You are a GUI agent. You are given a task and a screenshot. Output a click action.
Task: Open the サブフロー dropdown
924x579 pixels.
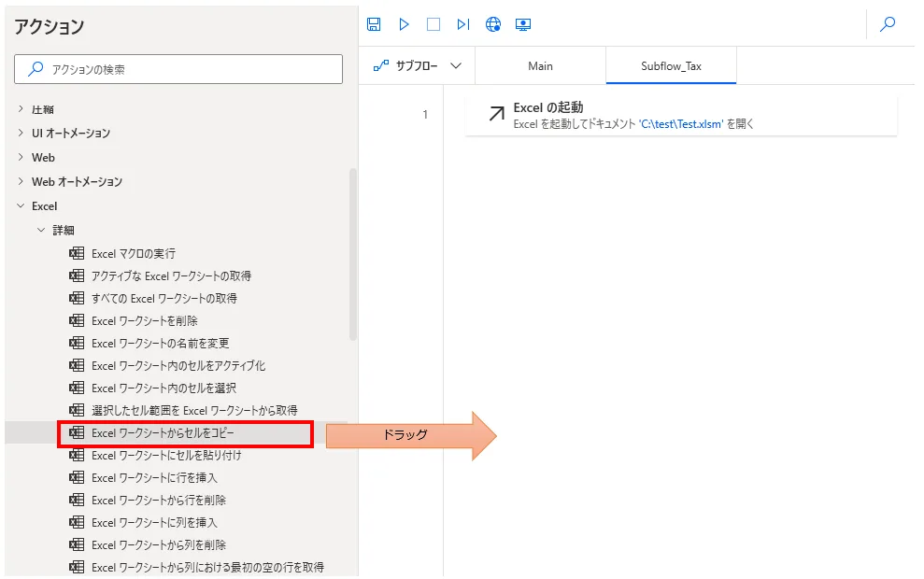tap(418, 66)
